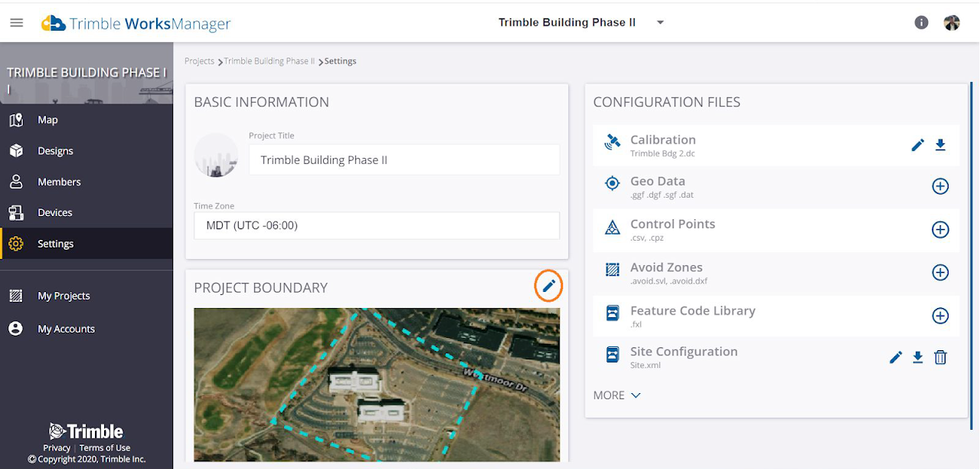Open Members in the sidebar
Viewport: 980px width, 469px height.
87,182
